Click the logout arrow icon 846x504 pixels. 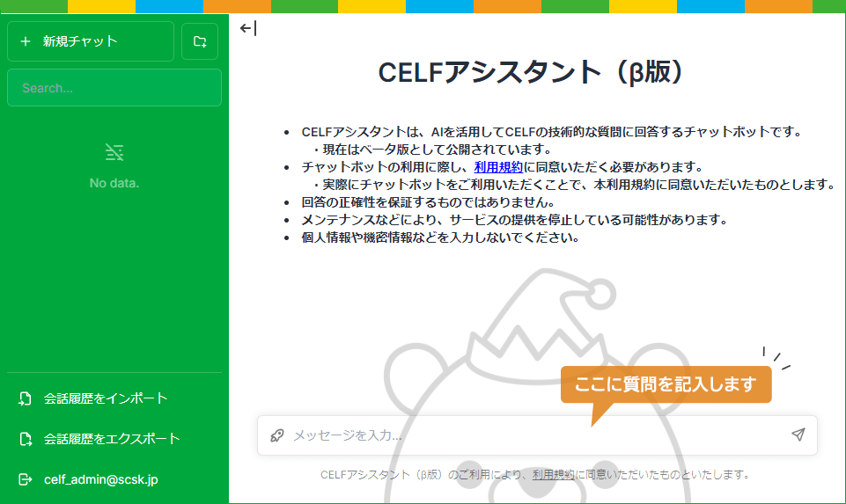pos(25,479)
